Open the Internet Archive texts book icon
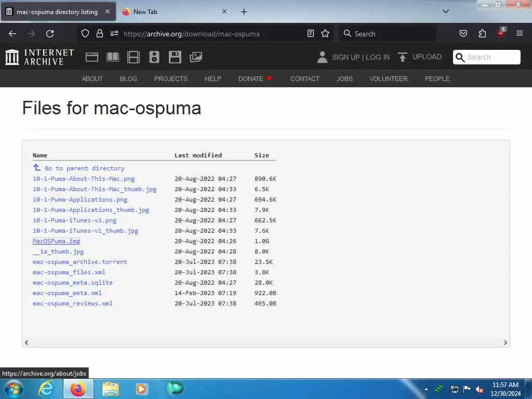Image resolution: width=532 pixels, height=399 pixels. [x=113, y=57]
